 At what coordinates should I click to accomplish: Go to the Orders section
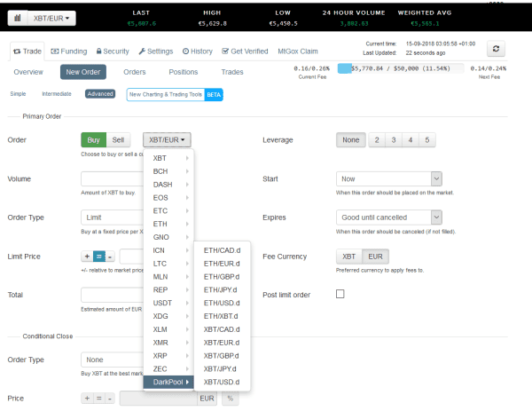coord(135,72)
